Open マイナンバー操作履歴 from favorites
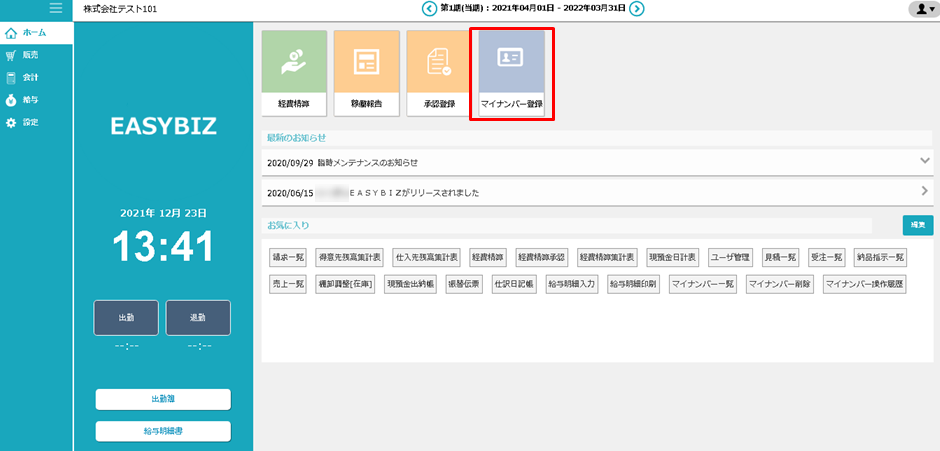The image size is (940, 451). (x=864, y=284)
